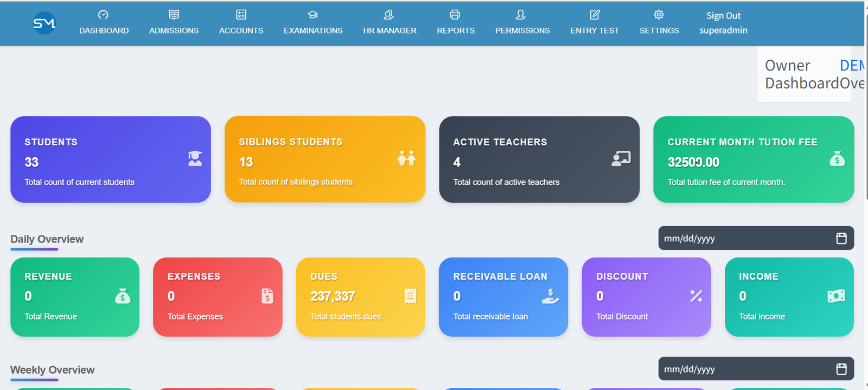
Task: Open the Students count card
Action: (110, 159)
